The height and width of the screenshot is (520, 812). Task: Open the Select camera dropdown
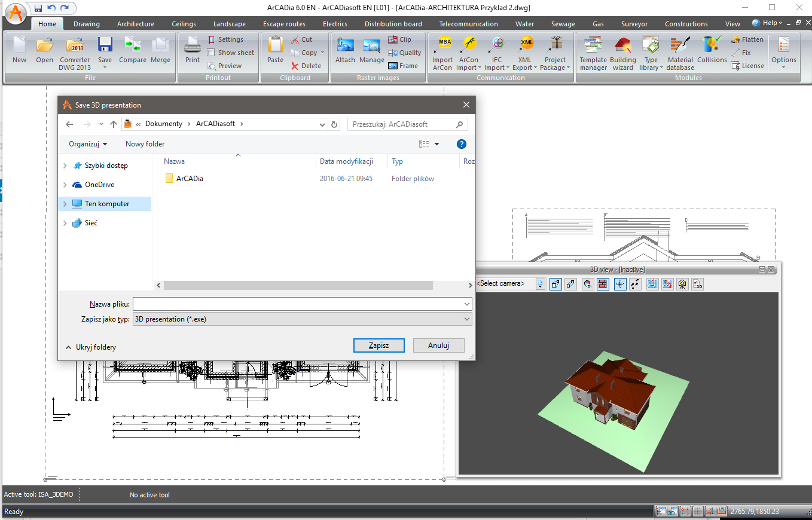(x=540, y=284)
